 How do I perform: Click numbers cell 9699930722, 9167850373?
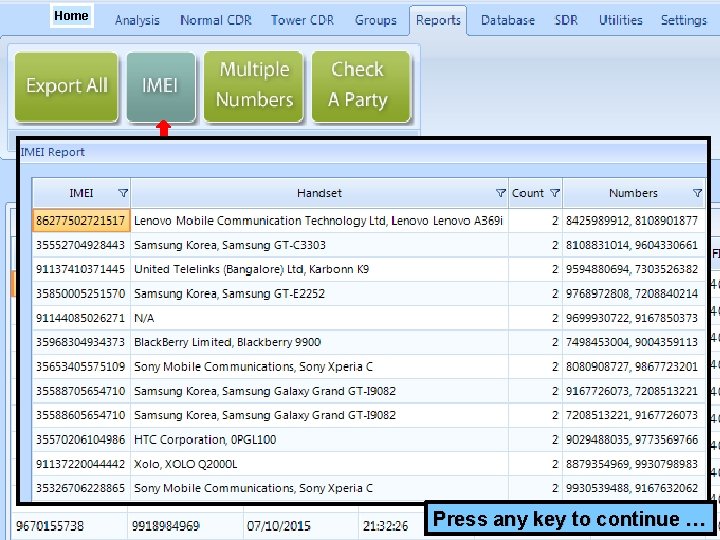(x=634, y=318)
